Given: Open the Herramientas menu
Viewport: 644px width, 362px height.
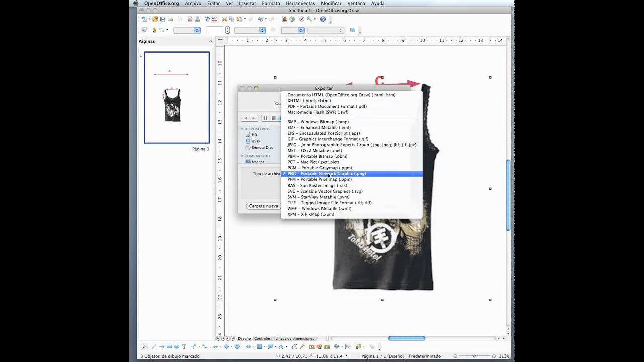Looking at the screenshot, I should coord(300,3).
